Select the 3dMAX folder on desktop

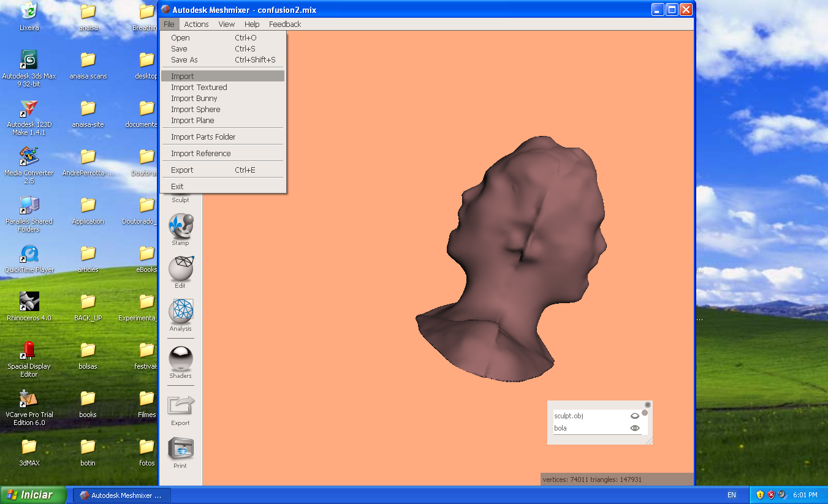(29, 451)
